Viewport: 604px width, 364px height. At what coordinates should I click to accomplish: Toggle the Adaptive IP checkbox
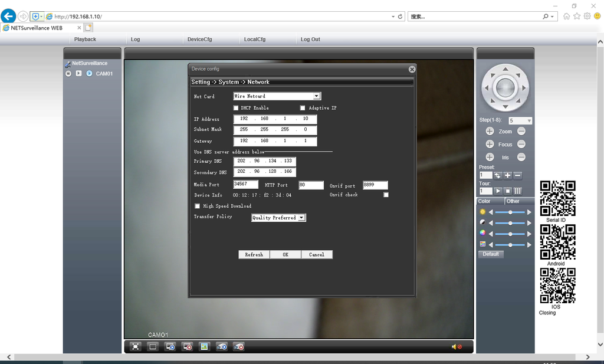click(303, 108)
